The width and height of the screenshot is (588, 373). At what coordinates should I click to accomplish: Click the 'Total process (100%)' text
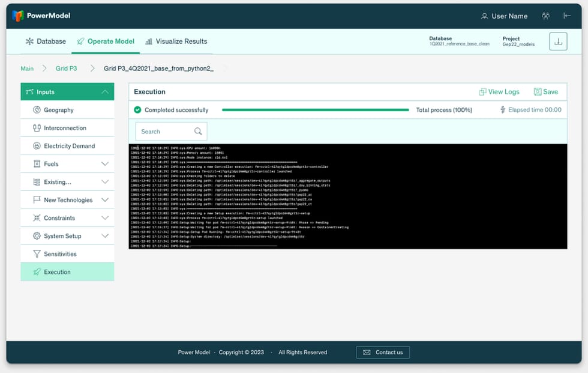pos(444,110)
